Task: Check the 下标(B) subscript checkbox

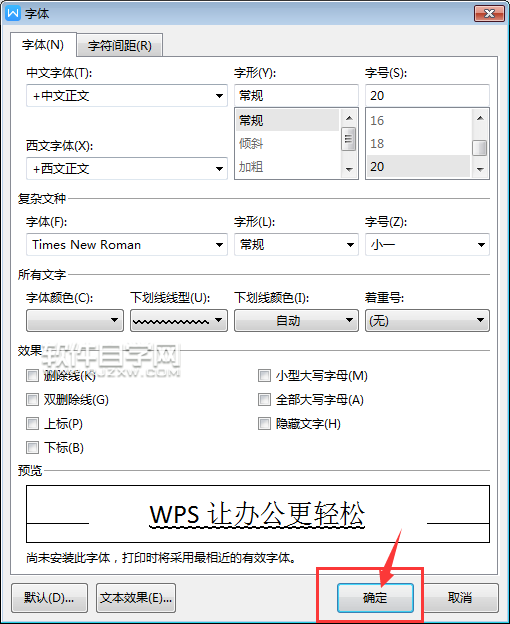Action: coord(32,448)
